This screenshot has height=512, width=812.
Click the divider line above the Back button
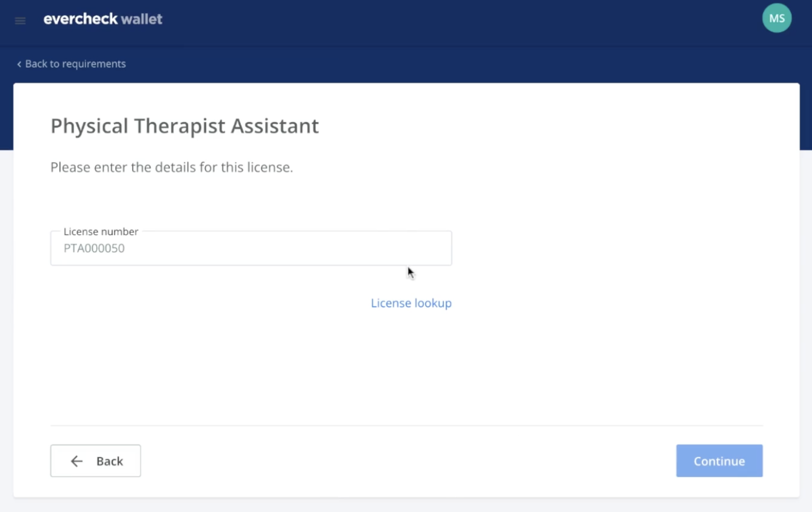(x=406, y=426)
